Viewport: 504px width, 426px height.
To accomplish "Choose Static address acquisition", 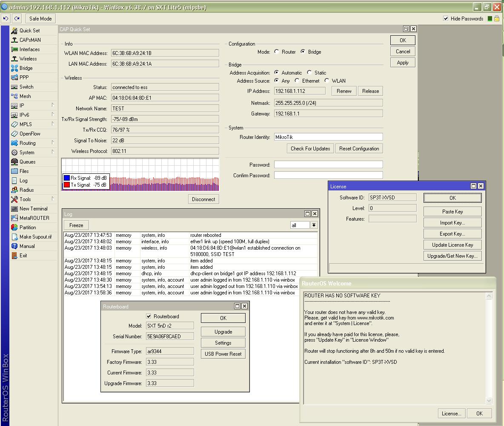I will pos(309,73).
